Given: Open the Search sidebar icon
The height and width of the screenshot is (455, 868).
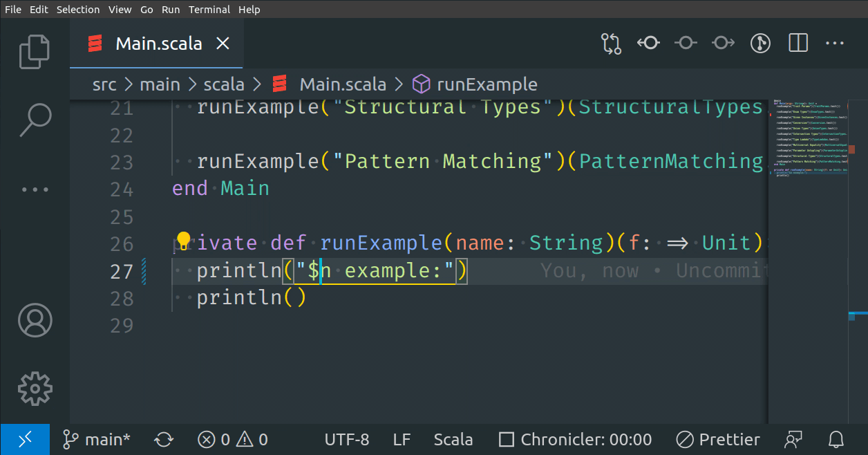Looking at the screenshot, I should (35, 119).
